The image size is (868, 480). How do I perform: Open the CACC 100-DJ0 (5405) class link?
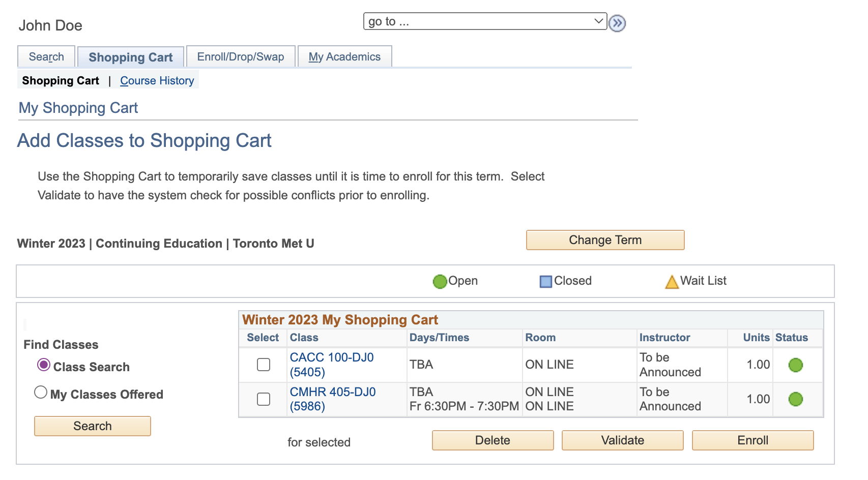coord(331,365)
